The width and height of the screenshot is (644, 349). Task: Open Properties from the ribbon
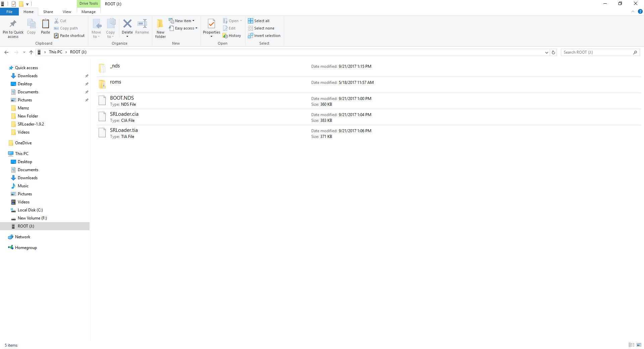point(211,27)
